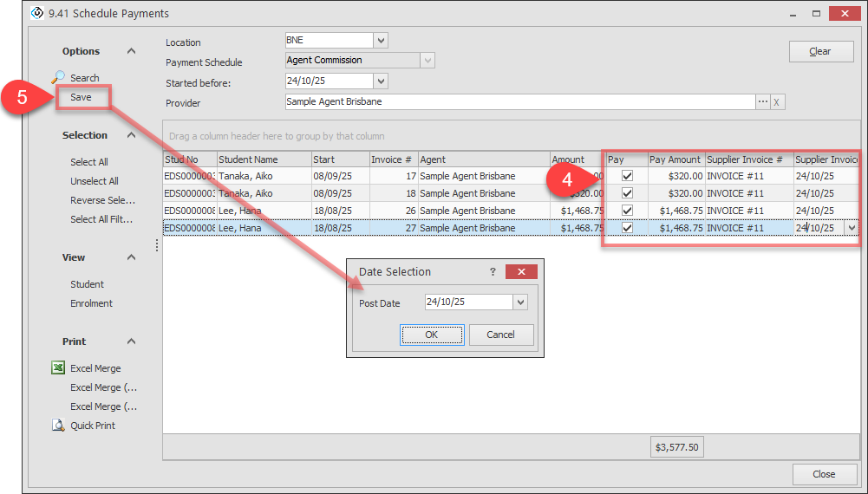
Task: Click the Search magnifier icon
Action: (58, 78)
